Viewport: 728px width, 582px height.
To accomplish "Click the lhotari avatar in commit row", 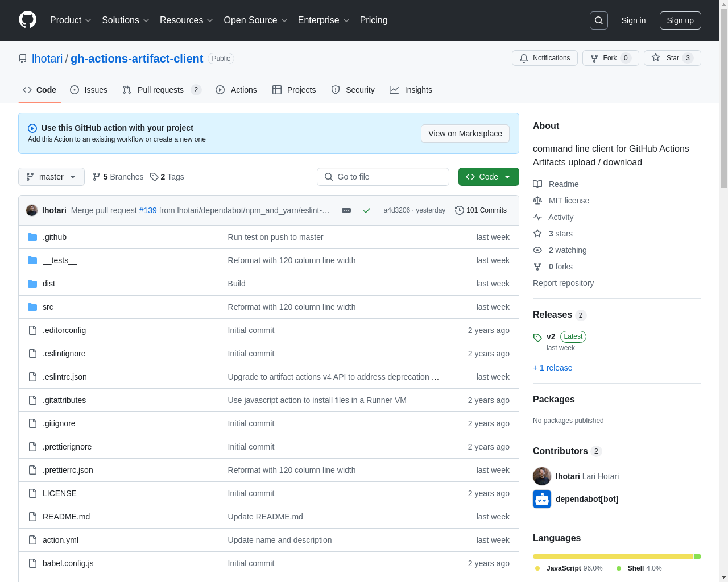I will 32,210.
